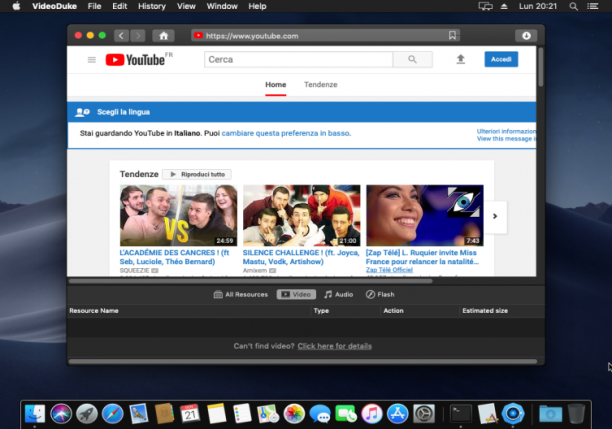The height and width of the screenshot is (429, 612).
Task: Go forward with the browser forward arrow
Action: point(138,36)
